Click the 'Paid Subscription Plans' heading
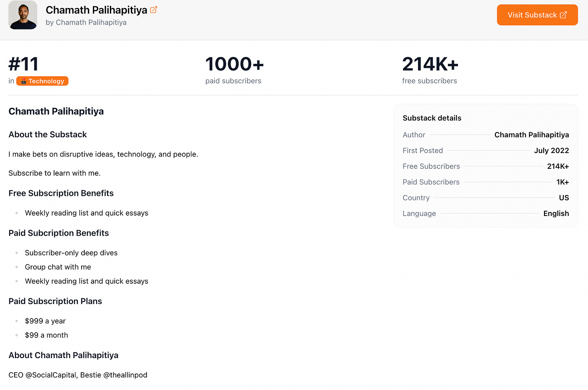The width and height of the screenshot is (588, 390). pos(55,301)
